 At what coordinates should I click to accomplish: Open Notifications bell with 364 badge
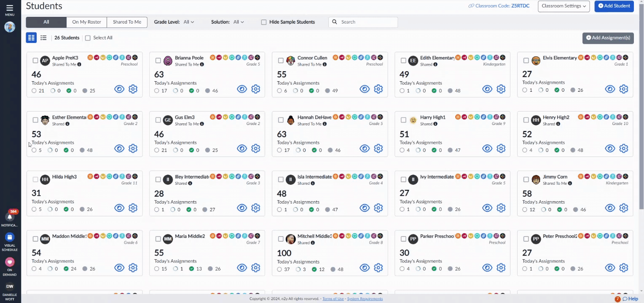10,217
